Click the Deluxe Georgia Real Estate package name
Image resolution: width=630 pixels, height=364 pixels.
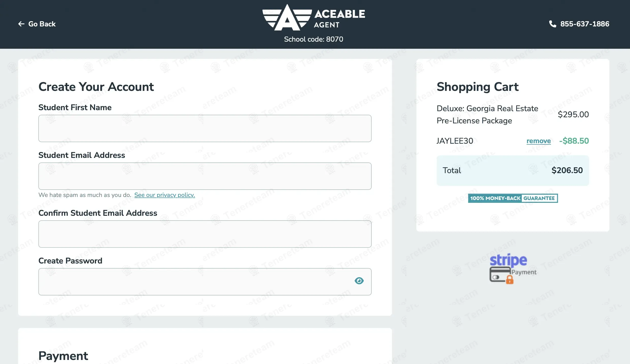pos(487,114)
